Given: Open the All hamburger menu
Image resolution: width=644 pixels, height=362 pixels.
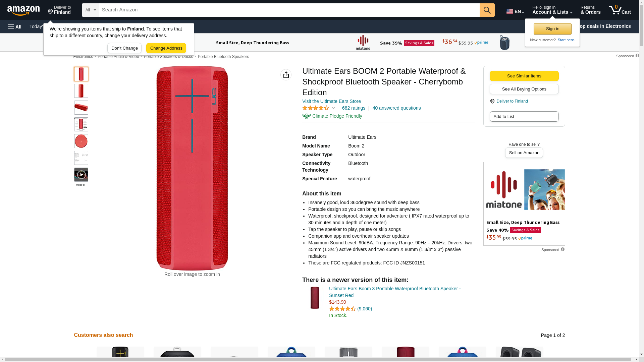Looking at the screenshot, I should tap(15, 26).
